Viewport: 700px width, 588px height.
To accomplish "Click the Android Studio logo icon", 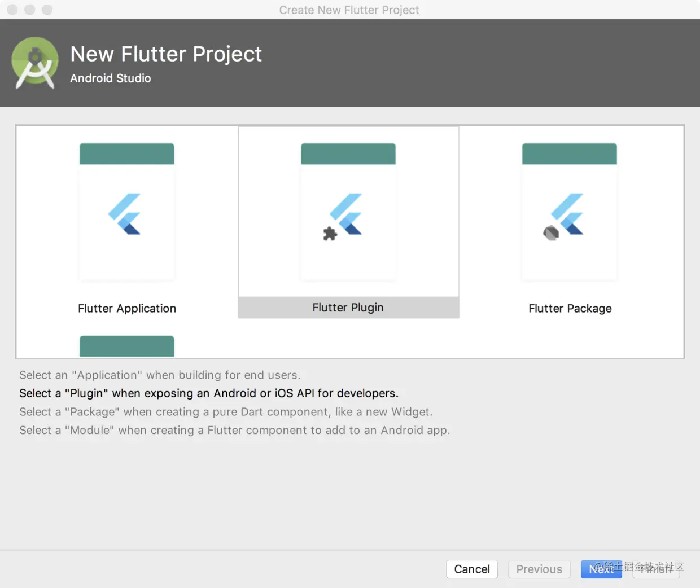I will coord(35,63).
